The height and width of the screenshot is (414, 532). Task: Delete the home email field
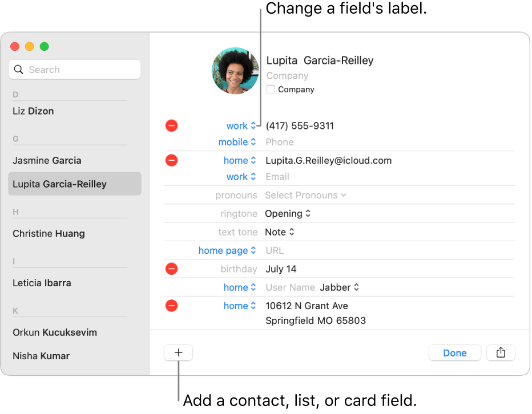coord(171,161)
